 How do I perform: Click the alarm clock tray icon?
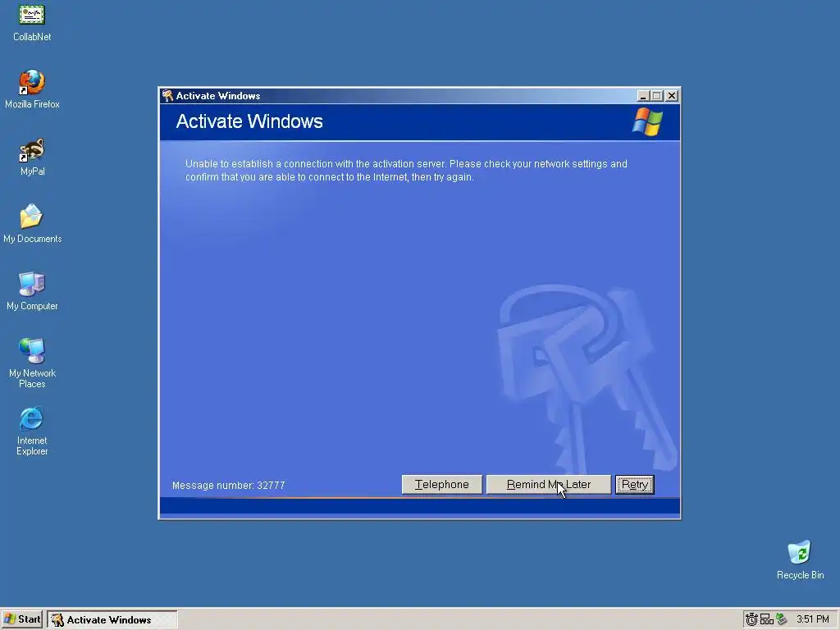tap(752, 619)
